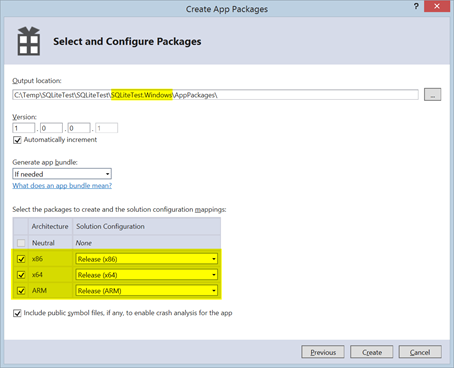Screen dimensions: 454x368
Task: Open the Generate app bundle dropdown
Action: click(62, 174)
